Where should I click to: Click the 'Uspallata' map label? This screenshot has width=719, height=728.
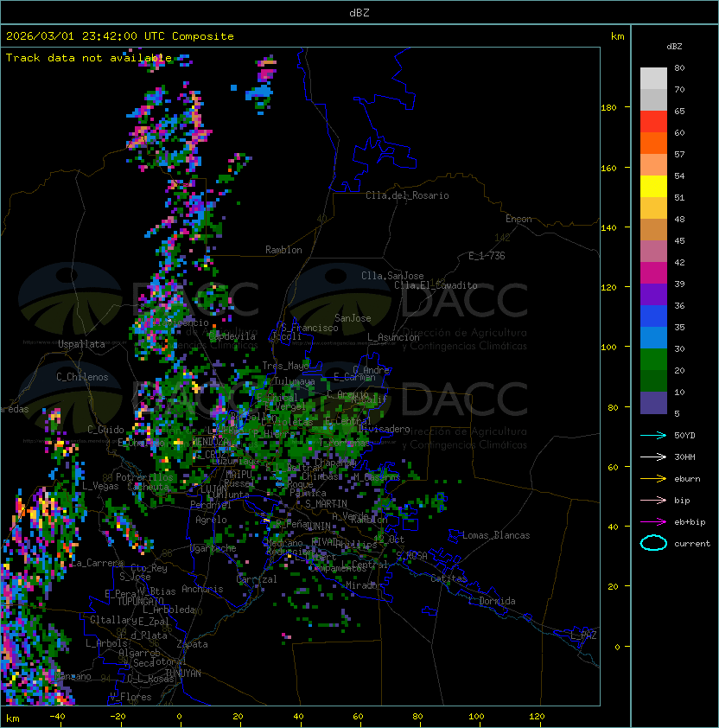[x=81, y=344]
